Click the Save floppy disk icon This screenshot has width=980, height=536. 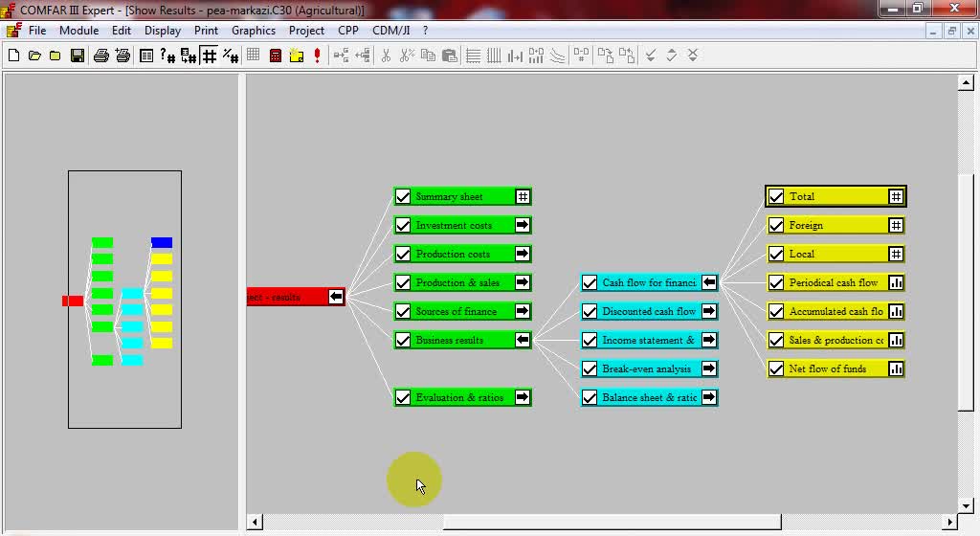(x=78, y=56)
